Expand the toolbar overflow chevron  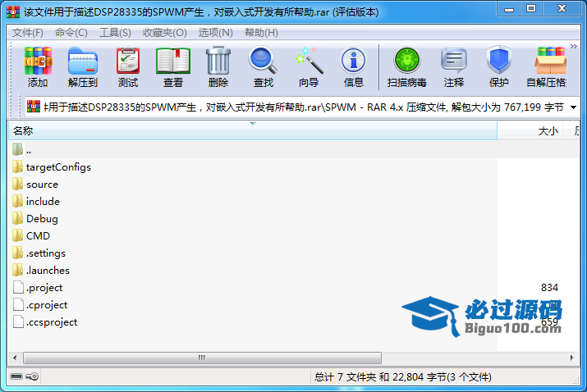pos(574,47)
